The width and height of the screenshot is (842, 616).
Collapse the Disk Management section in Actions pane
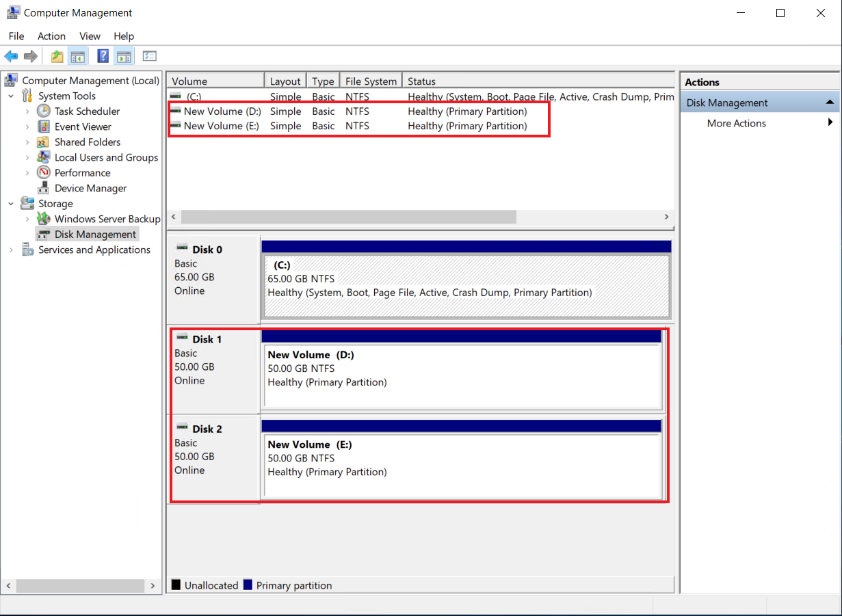830,102
